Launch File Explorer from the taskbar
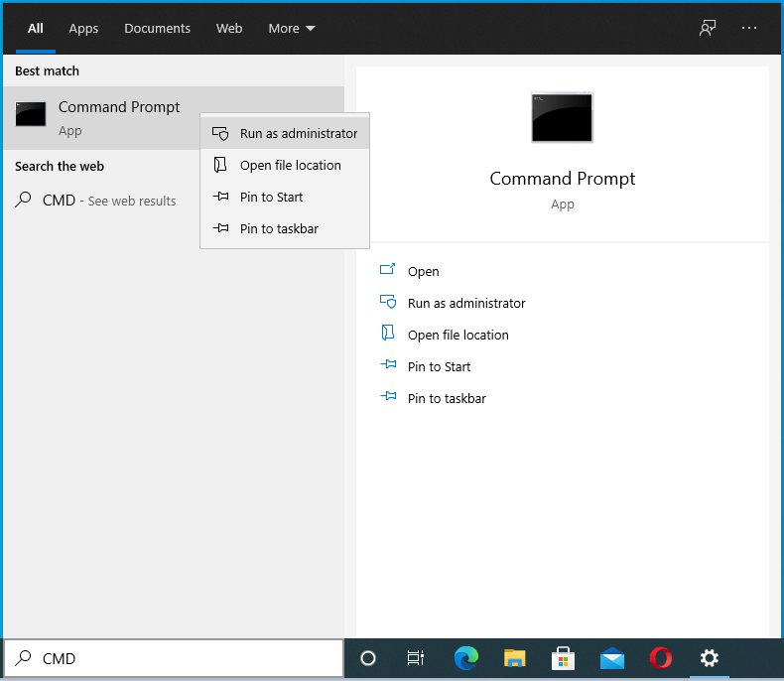The height and width of the screenshot is (681, 784). coord(514,658)
